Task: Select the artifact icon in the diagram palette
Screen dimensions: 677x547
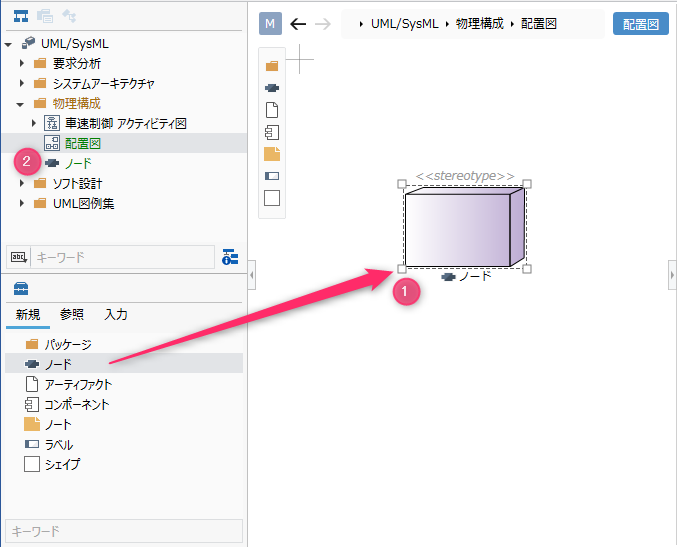Action: [x=272, y=110]
